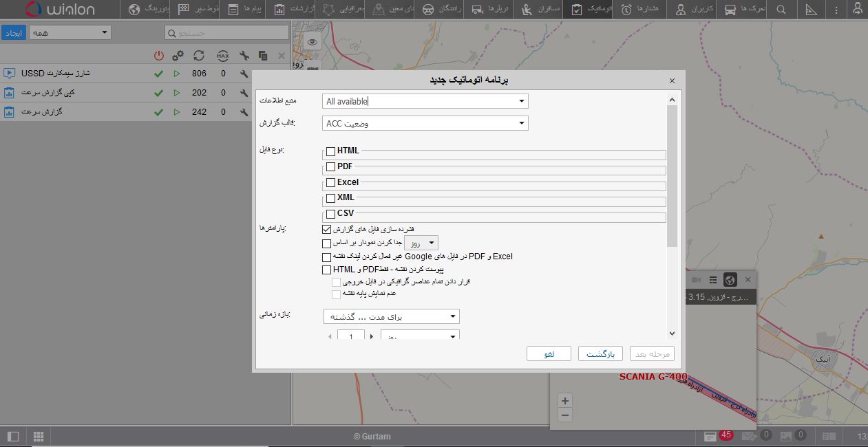Run the USSD job with its play icon
Viewport: 868px width, 447px height.
point(177,73)
